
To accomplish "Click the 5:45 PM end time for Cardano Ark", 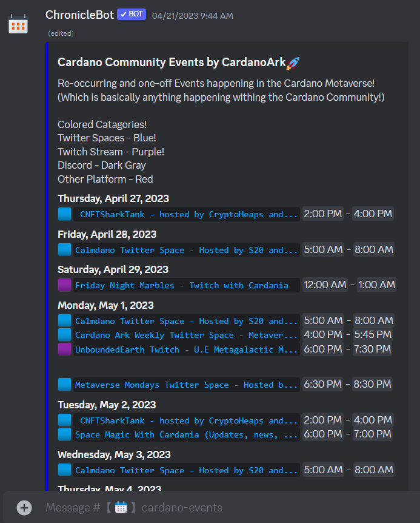I will (373, 334).
